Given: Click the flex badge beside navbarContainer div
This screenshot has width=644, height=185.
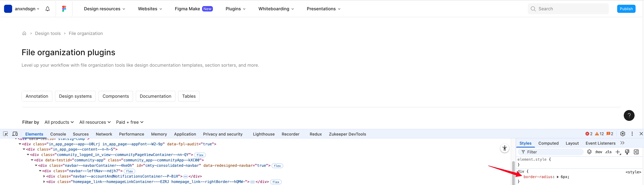Looking at the screenshot, I should (277, 166).
